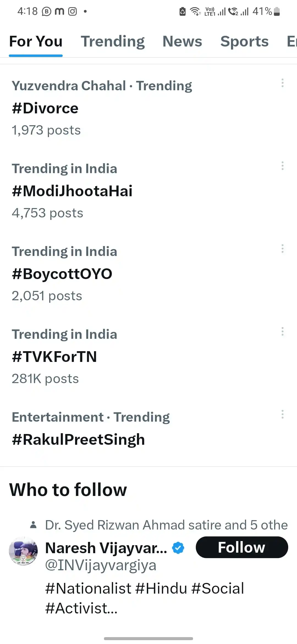The image size is (297, 644).
Task: Open the #RakulPreetSingh entertainment trend
Action: [78, 440]
